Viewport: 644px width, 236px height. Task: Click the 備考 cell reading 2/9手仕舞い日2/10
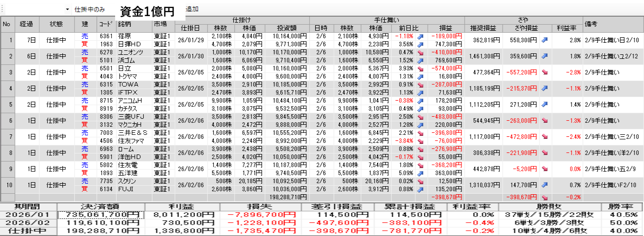pyautogui.click(x=611, y=40)
